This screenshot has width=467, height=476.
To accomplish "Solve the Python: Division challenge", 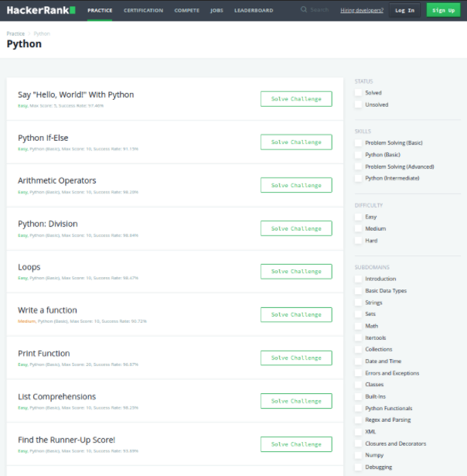I will (296, 228).
